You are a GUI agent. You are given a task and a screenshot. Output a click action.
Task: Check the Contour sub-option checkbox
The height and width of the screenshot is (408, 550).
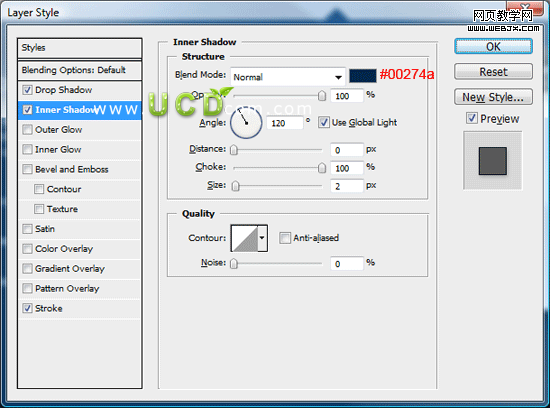click(39, 189)
